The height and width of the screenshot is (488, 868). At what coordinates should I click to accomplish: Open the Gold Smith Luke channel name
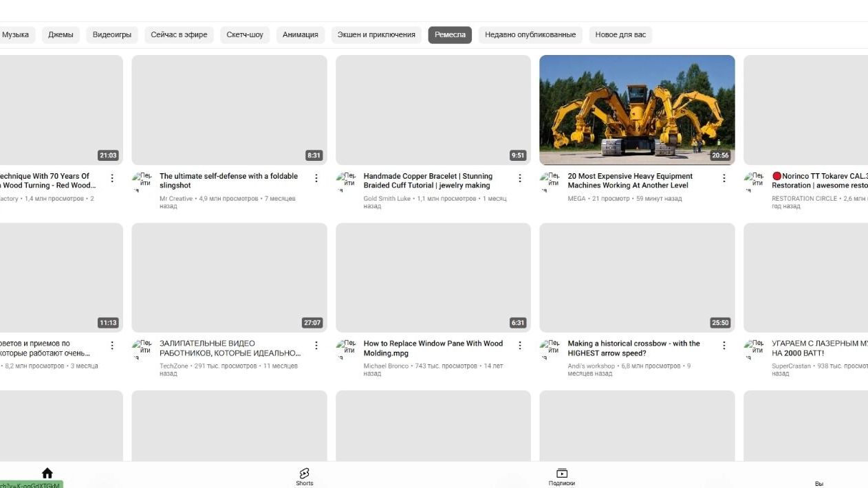pyautogui.click(x=387, y=199)
